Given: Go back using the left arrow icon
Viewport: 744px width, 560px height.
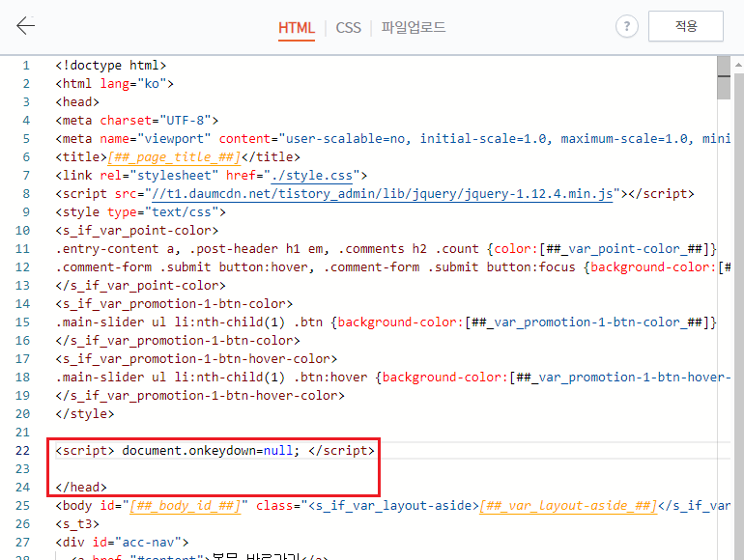Looking at the screenshot, I should (26, 26).
